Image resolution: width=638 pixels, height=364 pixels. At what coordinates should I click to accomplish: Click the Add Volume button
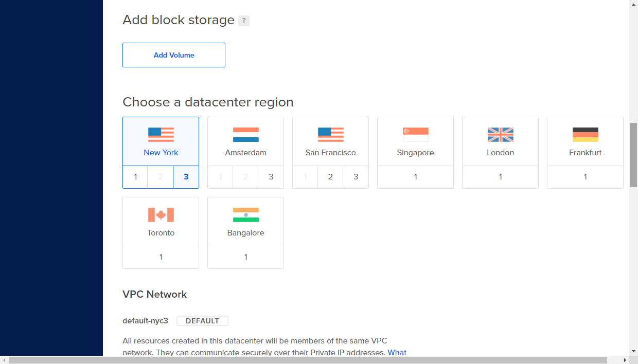pos(174,55)
